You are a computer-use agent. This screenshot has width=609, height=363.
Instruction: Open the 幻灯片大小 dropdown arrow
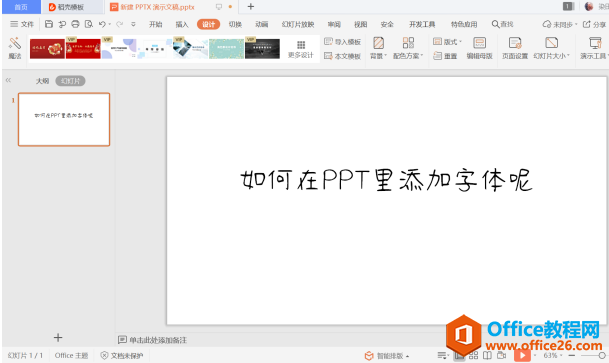(568, 56)
